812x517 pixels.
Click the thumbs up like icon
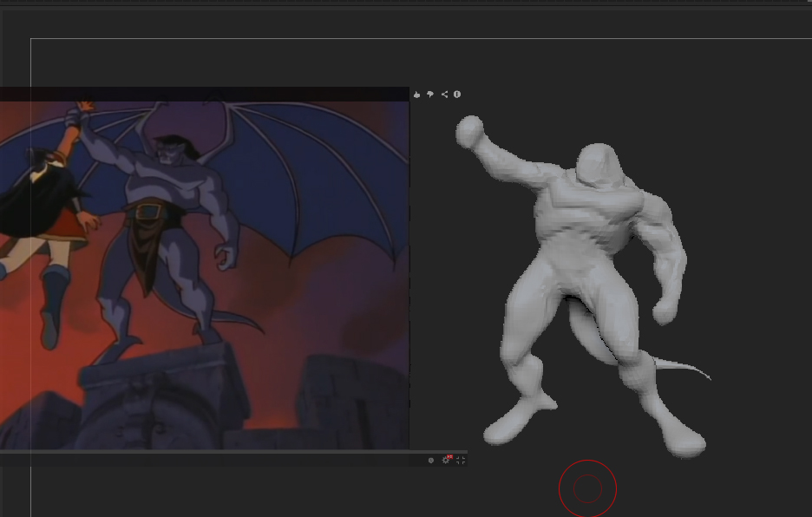[417, 95]
